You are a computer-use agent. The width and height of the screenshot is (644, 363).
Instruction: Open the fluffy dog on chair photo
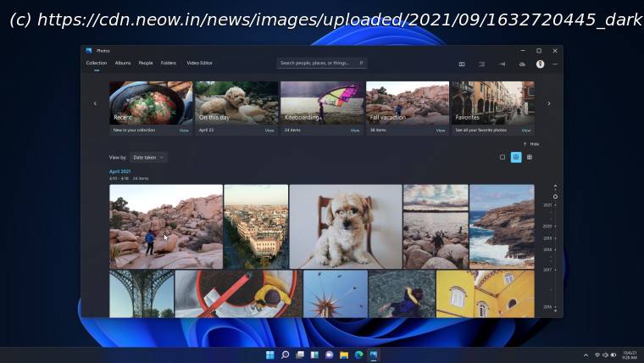345,226
